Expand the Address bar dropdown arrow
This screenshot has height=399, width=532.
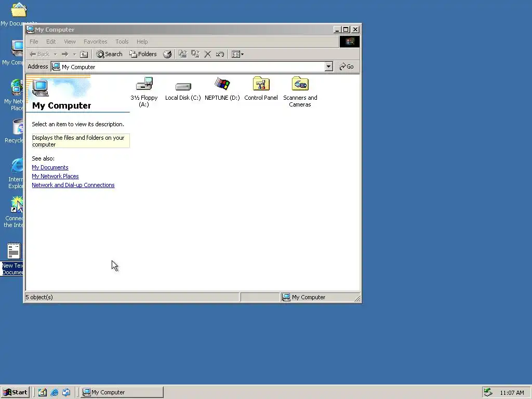coord(328,66)
